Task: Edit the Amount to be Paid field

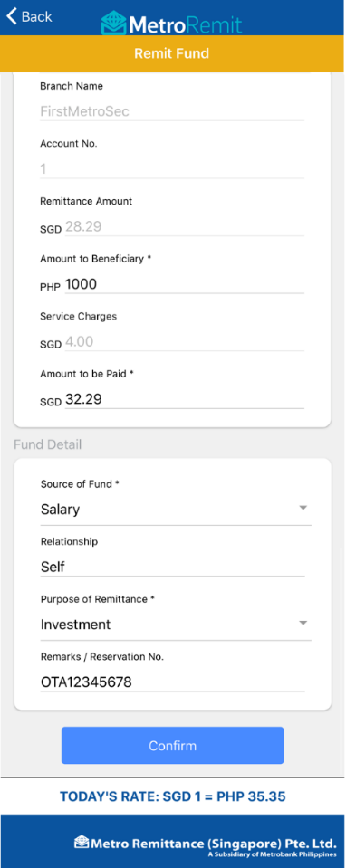Action: tap(185, 400)
